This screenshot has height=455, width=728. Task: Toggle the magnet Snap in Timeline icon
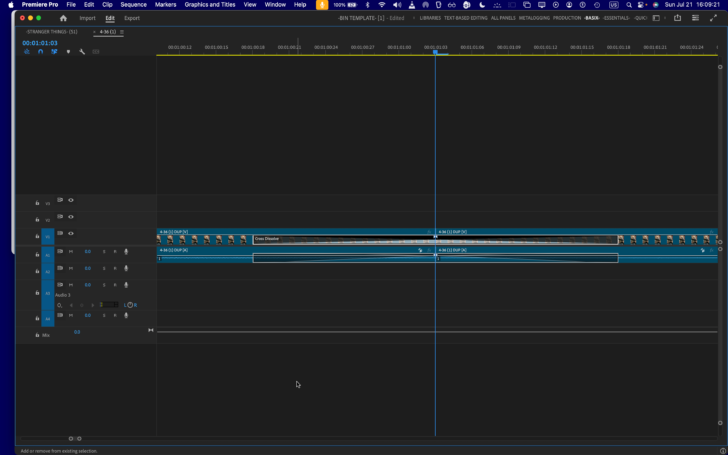(x=40, y=51)
